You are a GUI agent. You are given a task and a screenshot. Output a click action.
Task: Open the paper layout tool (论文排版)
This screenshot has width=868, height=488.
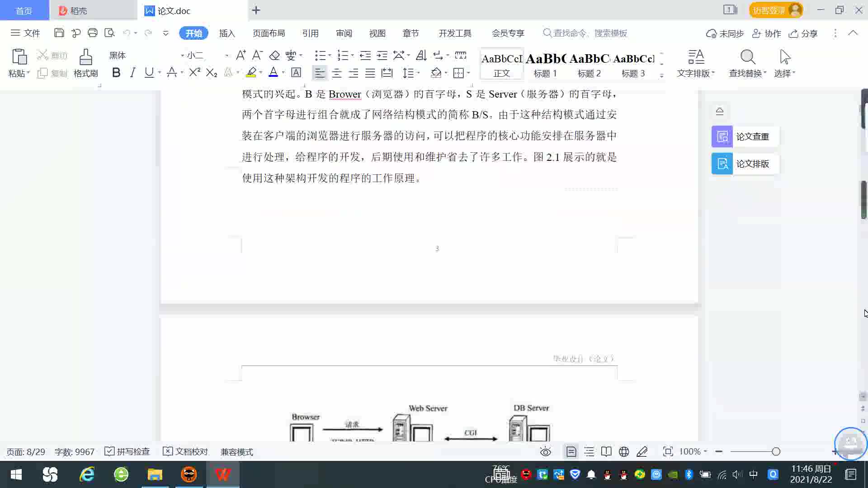[745, 164]
